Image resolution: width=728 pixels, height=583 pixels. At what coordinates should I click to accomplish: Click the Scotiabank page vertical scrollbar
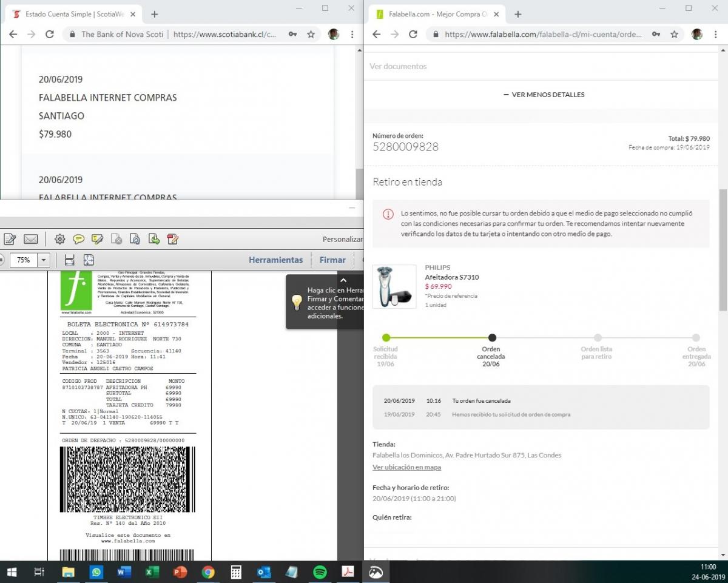tap(359, 183)
